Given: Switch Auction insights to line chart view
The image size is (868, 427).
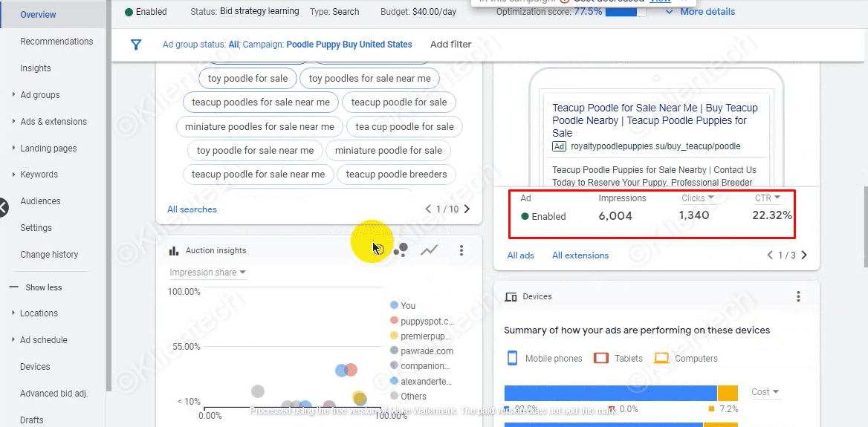Looking at the screenshot, I should [429, 250].
